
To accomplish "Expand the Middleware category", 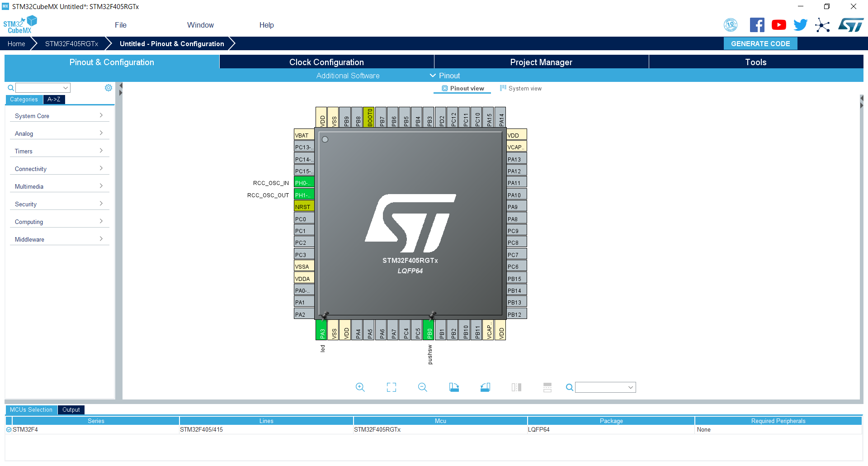I will coord(59,239).
